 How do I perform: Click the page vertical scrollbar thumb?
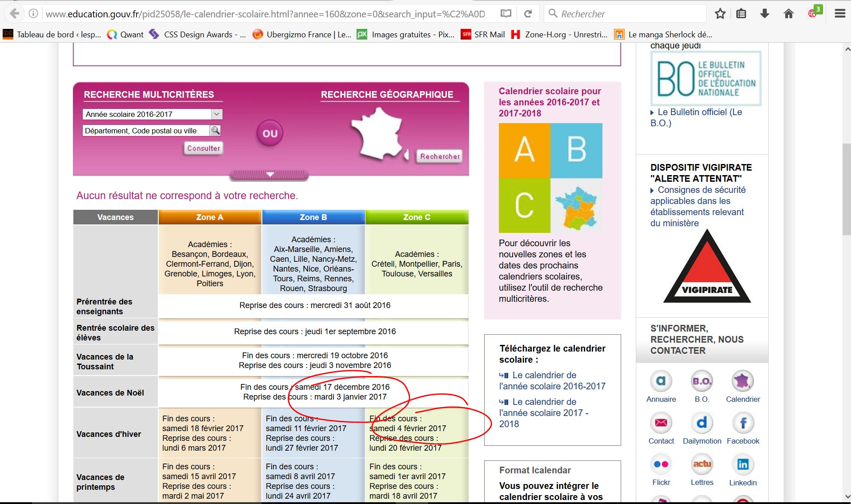847,190
